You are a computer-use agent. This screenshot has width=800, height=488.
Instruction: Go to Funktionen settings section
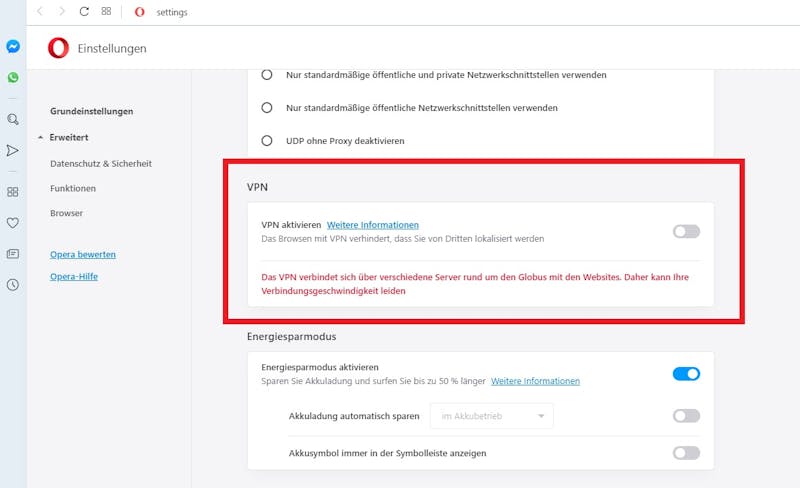(73, 188)
